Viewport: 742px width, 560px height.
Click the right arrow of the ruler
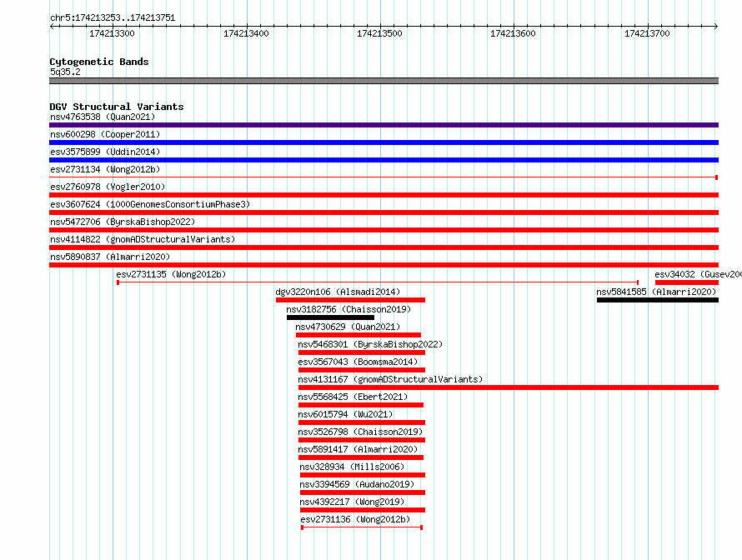pyautogui.click(x=716, y=26)
